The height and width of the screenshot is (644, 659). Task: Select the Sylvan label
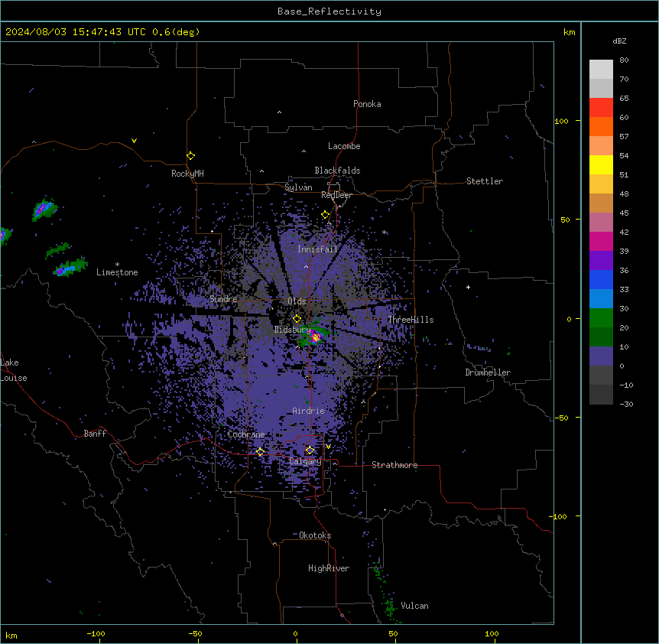(298, 187)
